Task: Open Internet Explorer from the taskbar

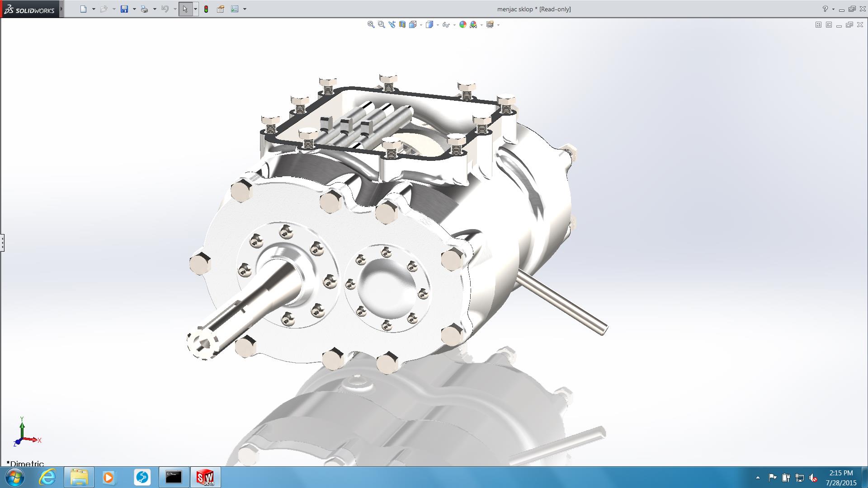Action: [x=47, y=477]
